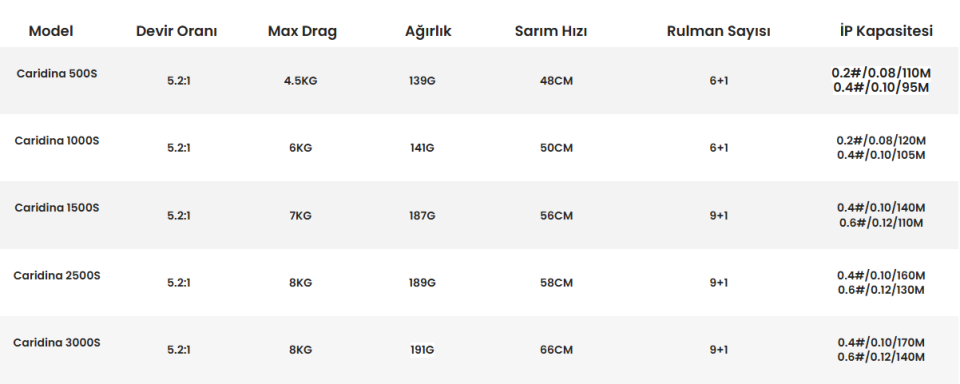The image size is (960, 384).
Task: Click the Devir Oranı column header
Action: point(176,31)
